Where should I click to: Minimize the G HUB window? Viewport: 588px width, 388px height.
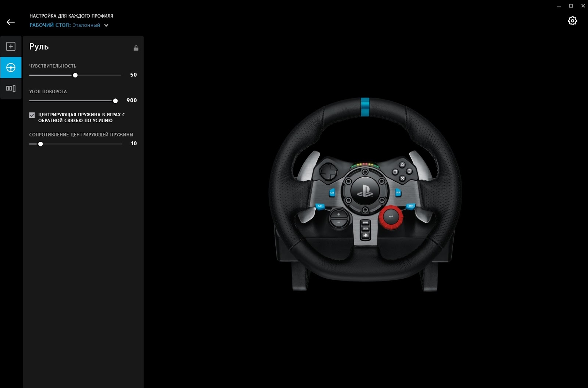click(x=559, y=6)
